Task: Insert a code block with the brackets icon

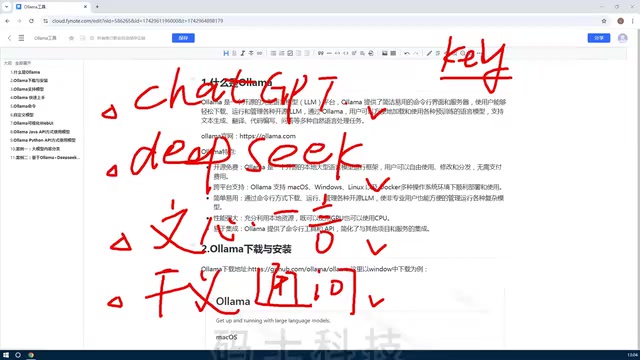Action: pyautogui.click(x=346, y=53)
